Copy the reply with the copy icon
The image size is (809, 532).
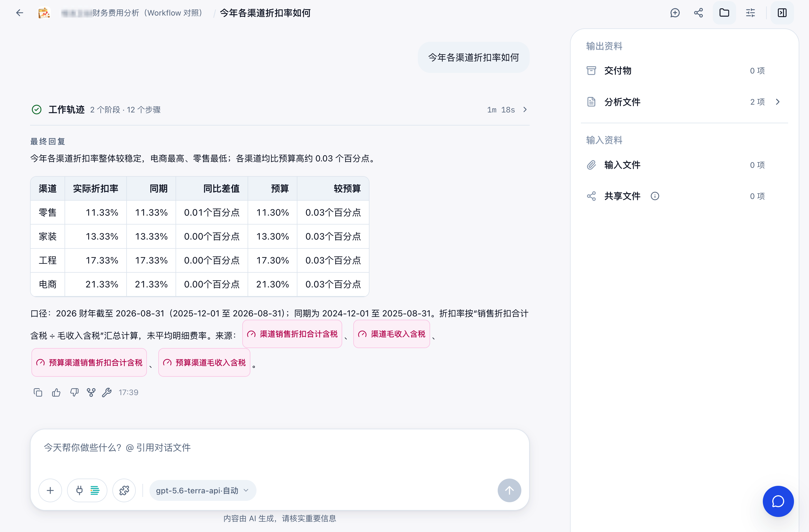[x=38, y=393]
